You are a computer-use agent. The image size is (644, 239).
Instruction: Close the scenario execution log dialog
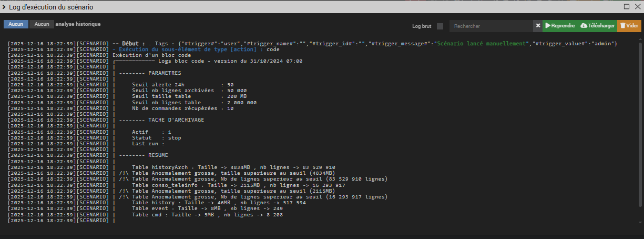[637, 7]
